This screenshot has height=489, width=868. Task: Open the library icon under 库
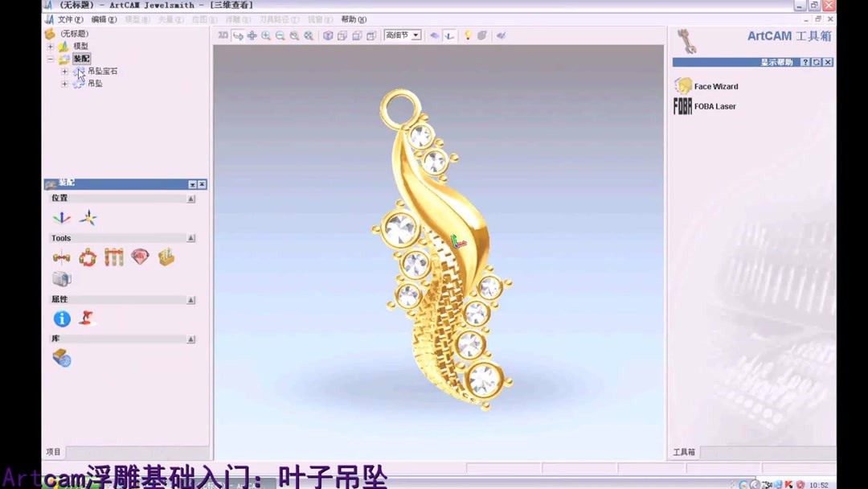(61, 359)
